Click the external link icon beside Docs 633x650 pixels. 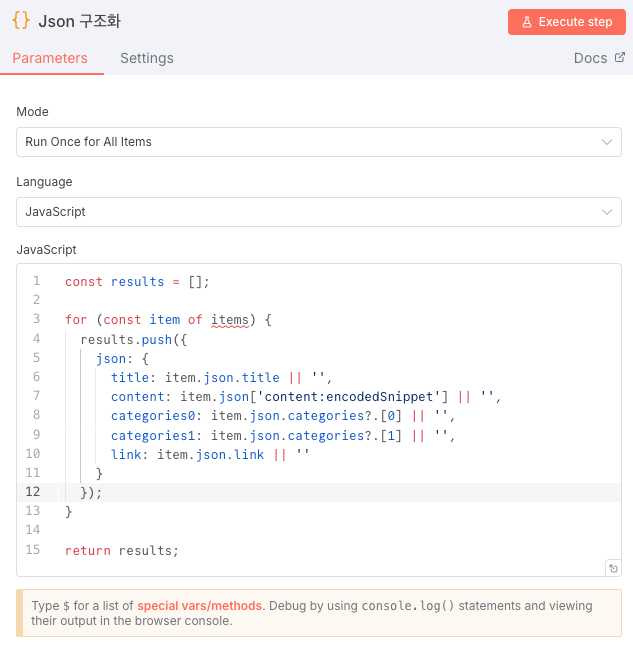point(619,57)
